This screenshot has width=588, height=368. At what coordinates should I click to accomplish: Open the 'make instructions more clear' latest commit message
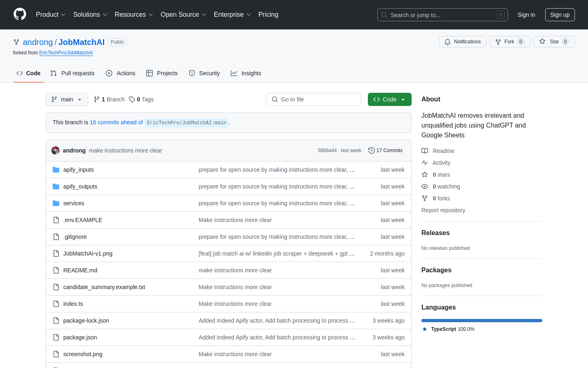pos(125,150)
